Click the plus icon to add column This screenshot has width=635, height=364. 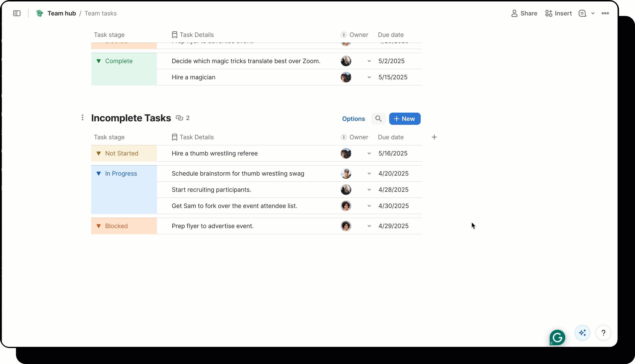click(x=434, y=137)
